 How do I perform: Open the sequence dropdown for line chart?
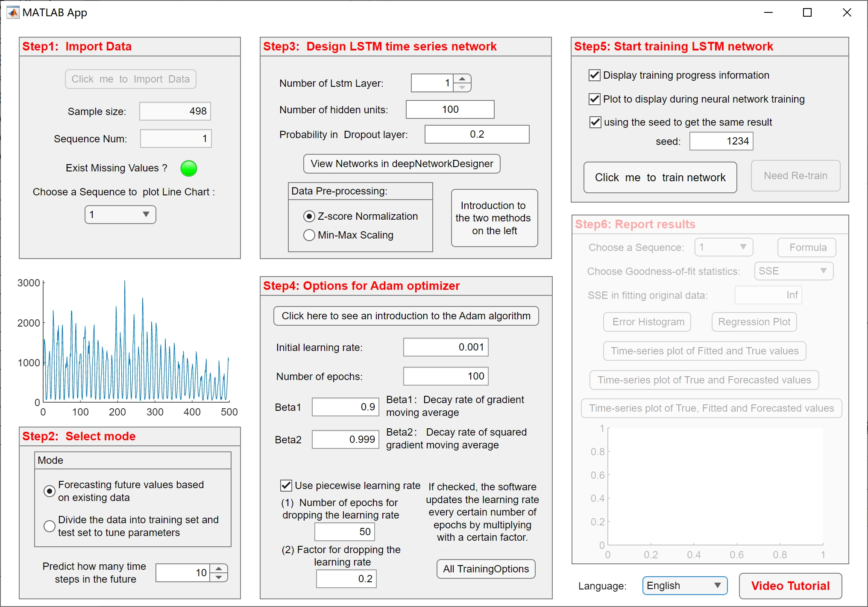pyautogui.click(x=120, y=215)
